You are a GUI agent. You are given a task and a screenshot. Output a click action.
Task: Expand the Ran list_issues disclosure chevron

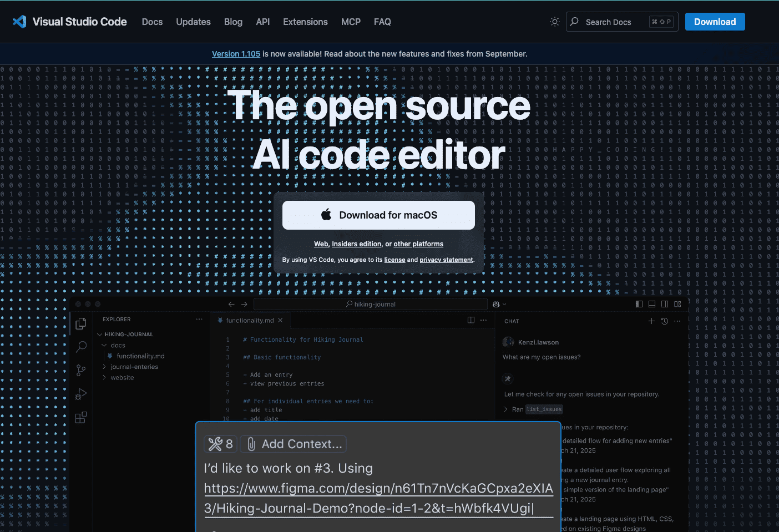[x=506, y=409]
